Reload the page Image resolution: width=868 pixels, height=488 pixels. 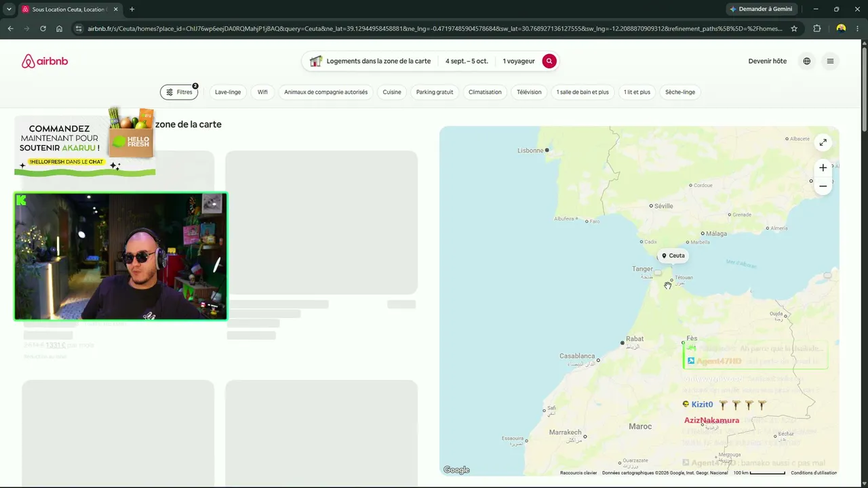(43, 28)
